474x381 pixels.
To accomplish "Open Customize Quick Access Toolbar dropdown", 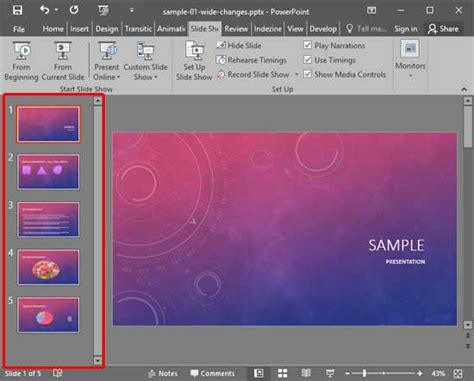I will click(132, 11).
